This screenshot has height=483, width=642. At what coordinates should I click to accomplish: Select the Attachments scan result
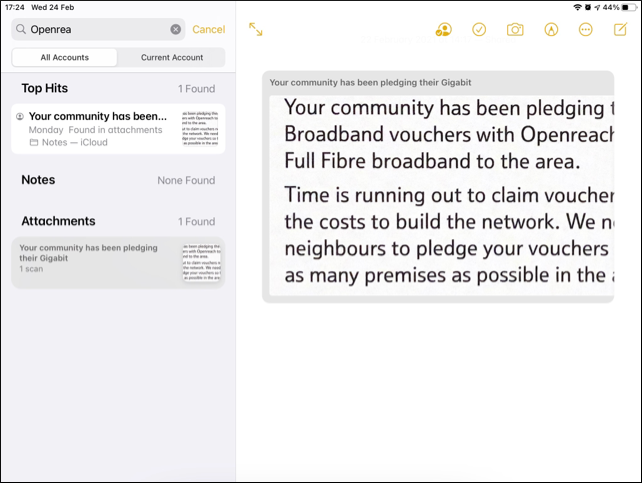coord(118,262)
